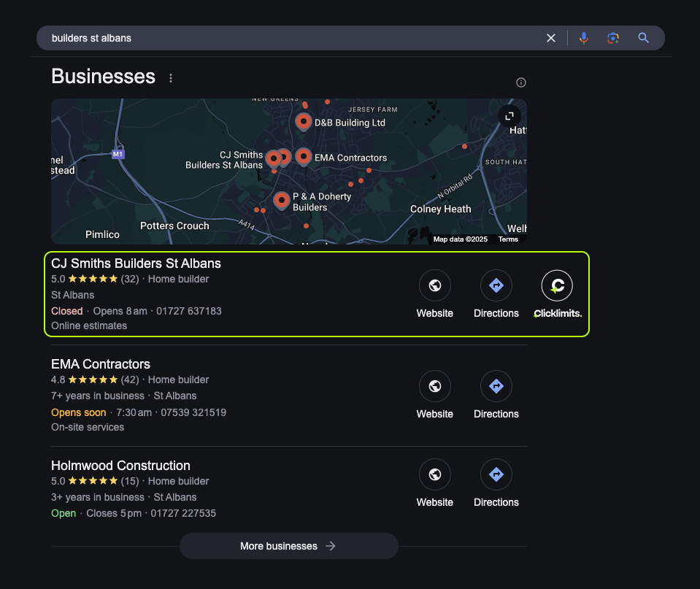Activate voice search with the microphone icon
Image resolution: width=700 pixels, height=589 pixels.
(583, 37)
